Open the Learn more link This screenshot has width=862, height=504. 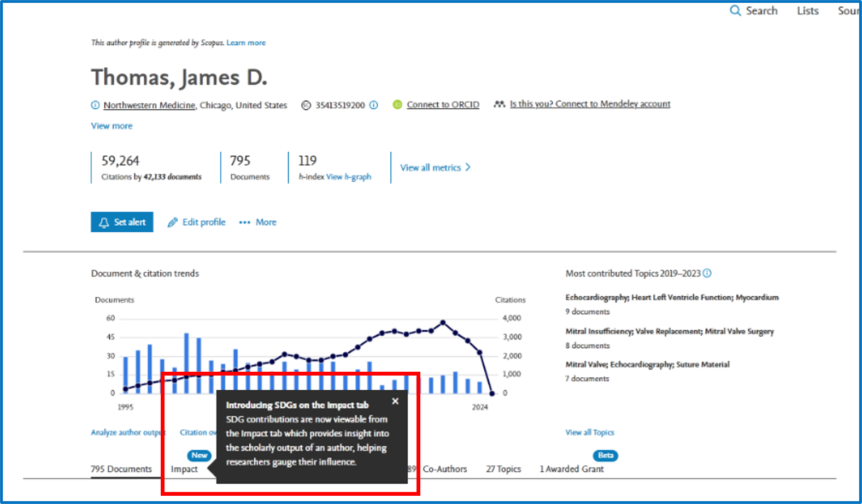(x=246, y=43)
